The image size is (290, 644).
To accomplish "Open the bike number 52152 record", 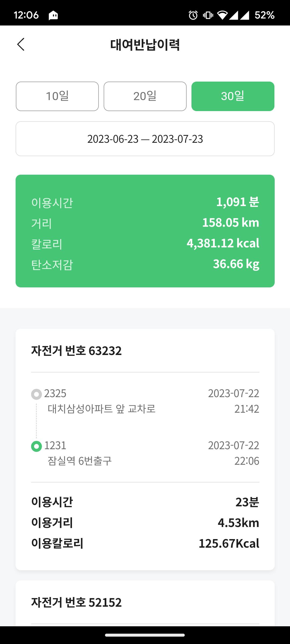I will tap(77, 602).
